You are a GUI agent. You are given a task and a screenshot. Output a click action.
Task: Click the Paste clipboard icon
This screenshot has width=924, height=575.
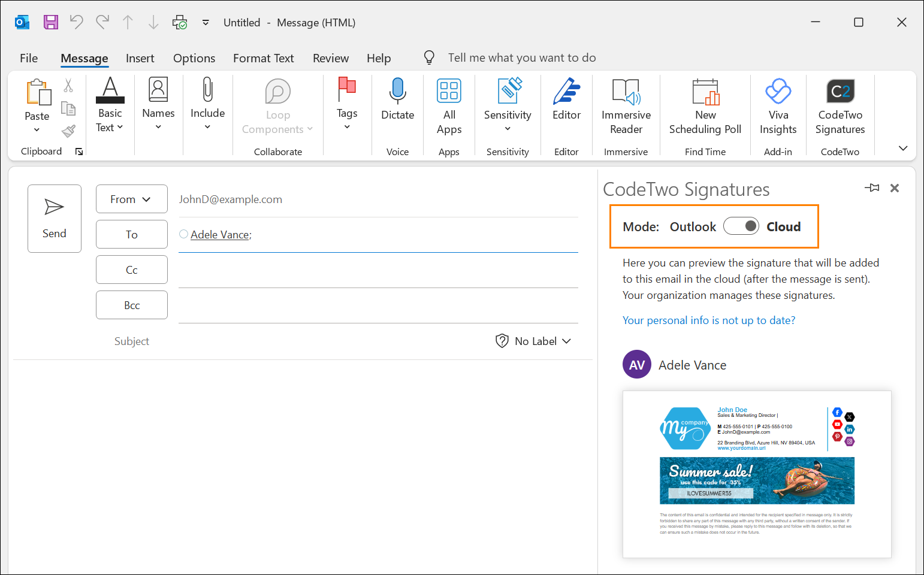pos(38,92)
